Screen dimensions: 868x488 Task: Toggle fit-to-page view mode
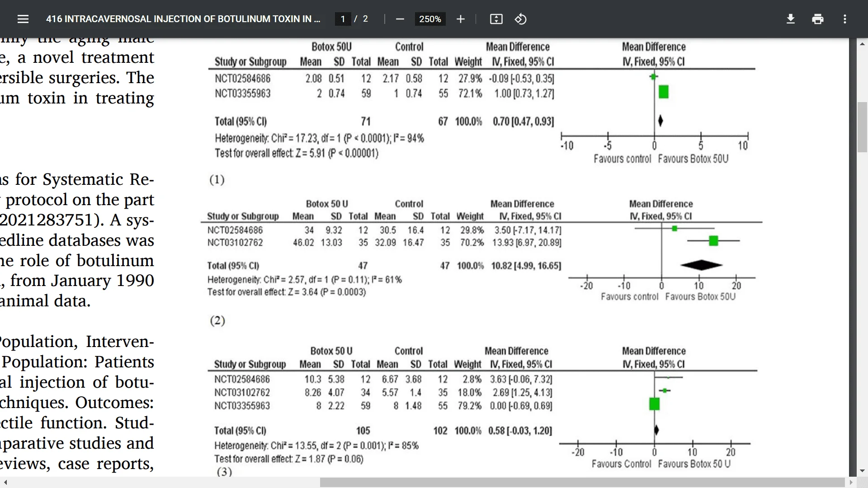tap(496, 19)
